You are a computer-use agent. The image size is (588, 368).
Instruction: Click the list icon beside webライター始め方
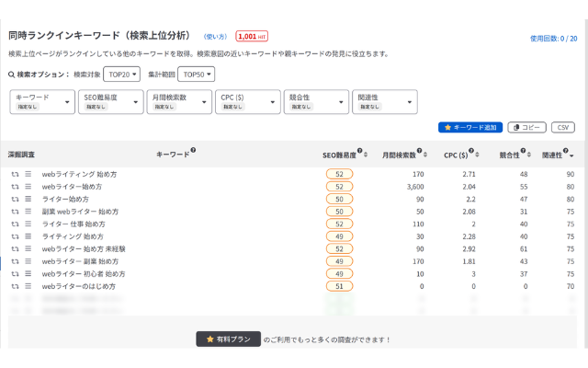click(x=28, y=186)
